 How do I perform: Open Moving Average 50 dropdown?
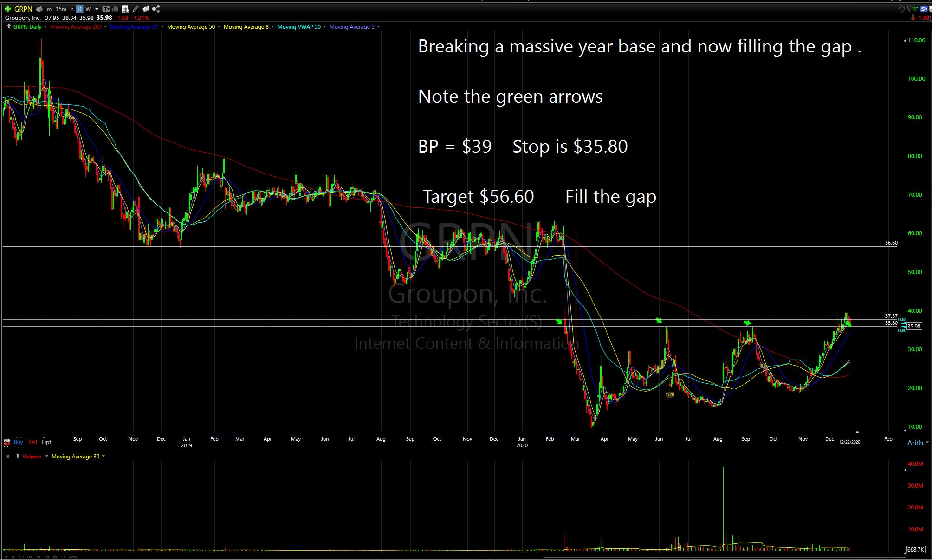tap(219, 26)
